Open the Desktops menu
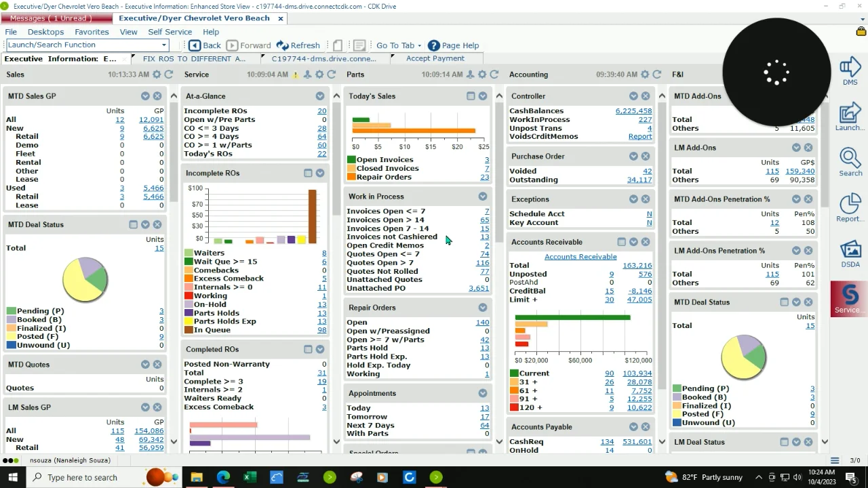This screenshot has width=868, height=488. [x=45, y=32]
